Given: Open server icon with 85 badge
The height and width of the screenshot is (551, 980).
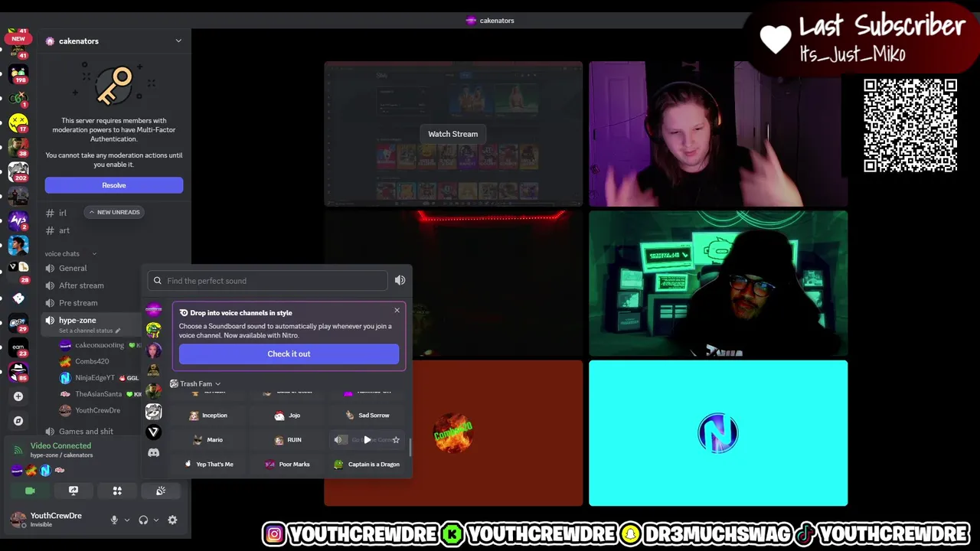Looking at the screenshot, I should click(18, 371).
